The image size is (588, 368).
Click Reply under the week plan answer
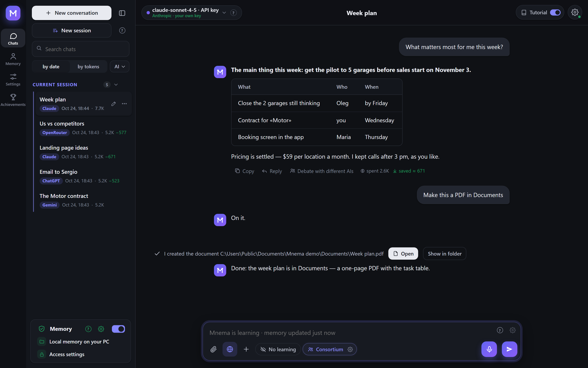click(x=272, y=171)
